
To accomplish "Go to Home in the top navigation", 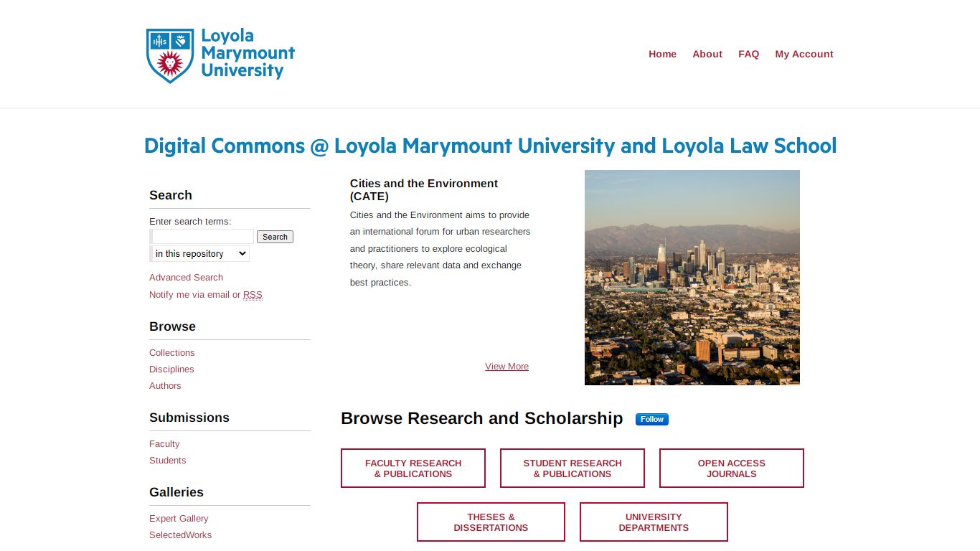I will [662, 54].
